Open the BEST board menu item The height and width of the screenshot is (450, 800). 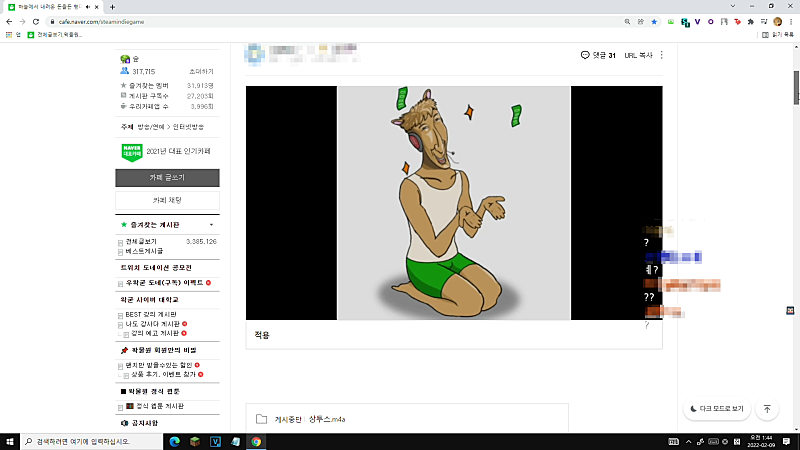[x=151, y=314]
